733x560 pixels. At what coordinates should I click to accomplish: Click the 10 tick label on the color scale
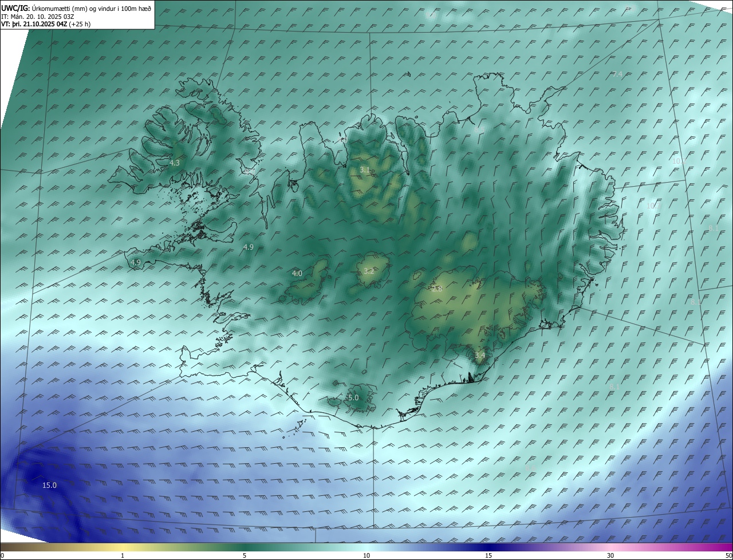coord(366,555)
